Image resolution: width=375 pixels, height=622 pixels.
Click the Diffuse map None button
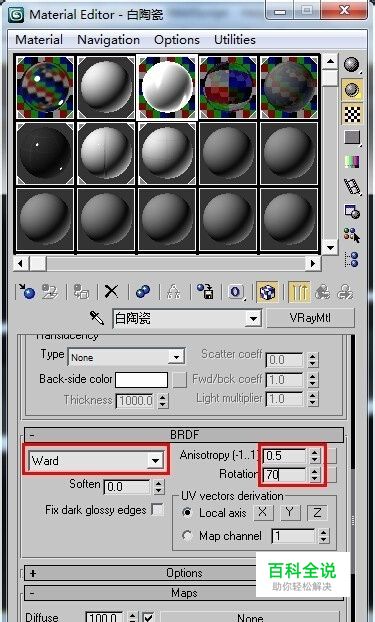[250, 617]
